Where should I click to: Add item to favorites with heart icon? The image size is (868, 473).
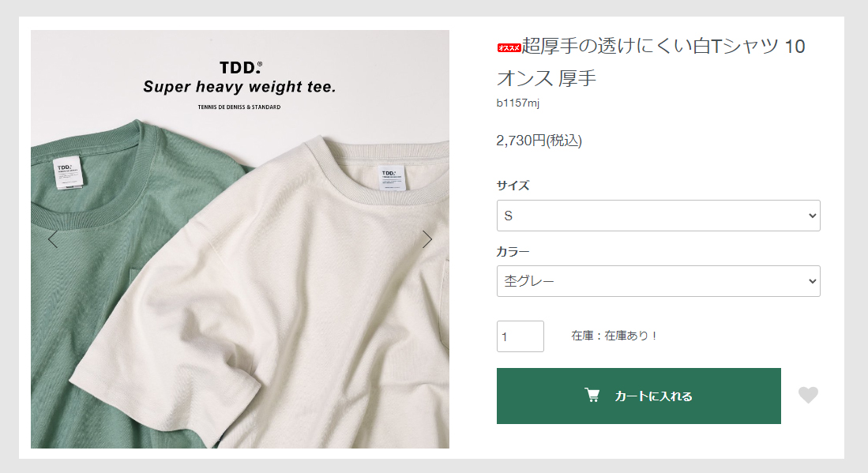808,395
